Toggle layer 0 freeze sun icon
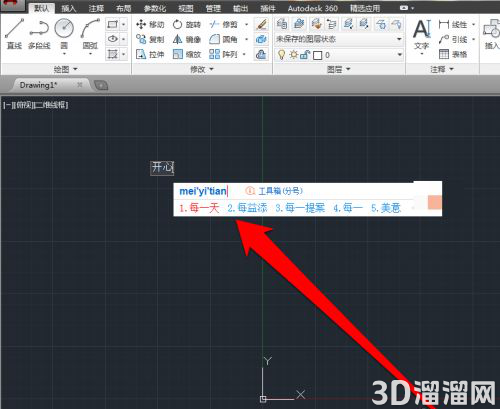This screenshot has width=500, height=409. pos(293,55)
